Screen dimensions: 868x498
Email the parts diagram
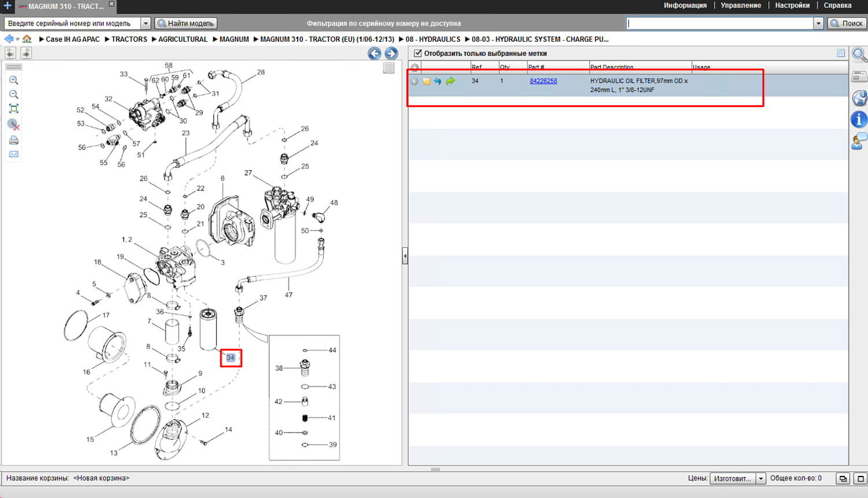(x=14, y=154)
